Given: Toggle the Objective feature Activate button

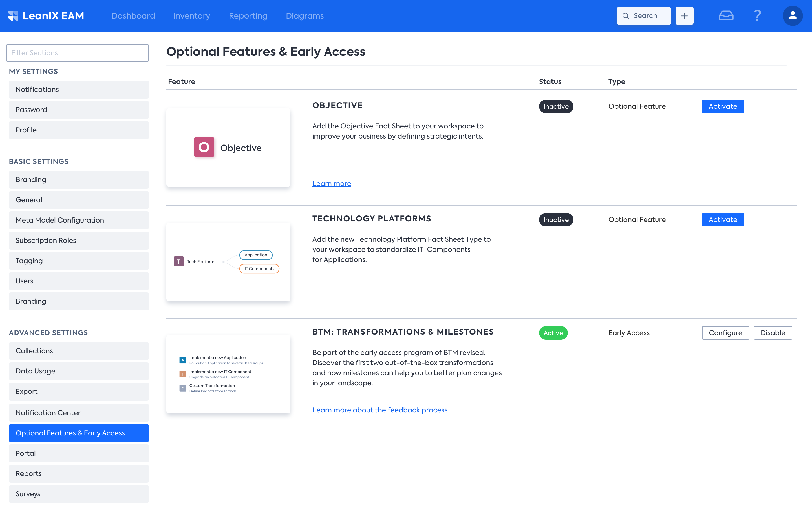Looking at the screenshot, I should point(723,106).
